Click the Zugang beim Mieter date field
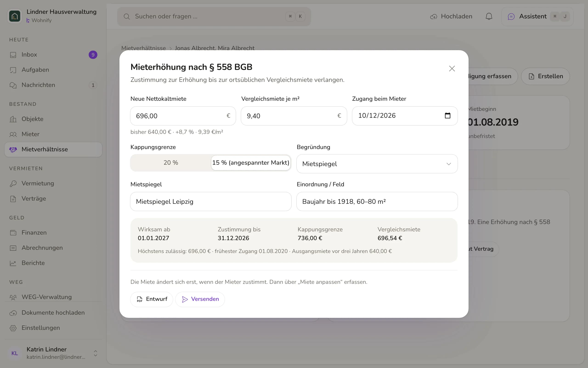Viewport: 588px width, 368px height. click(x=405, y=116)
